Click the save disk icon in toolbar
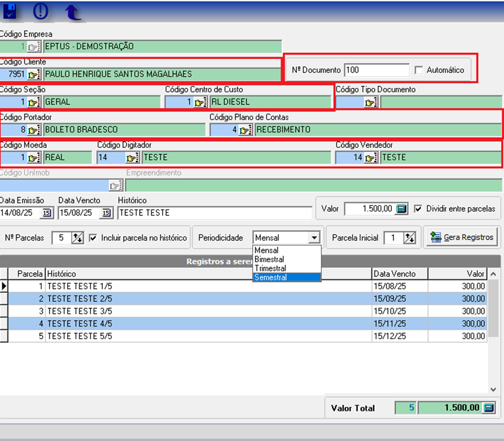Image resolution: width=504 pixels, height=441 pixels. click(10, 11)
